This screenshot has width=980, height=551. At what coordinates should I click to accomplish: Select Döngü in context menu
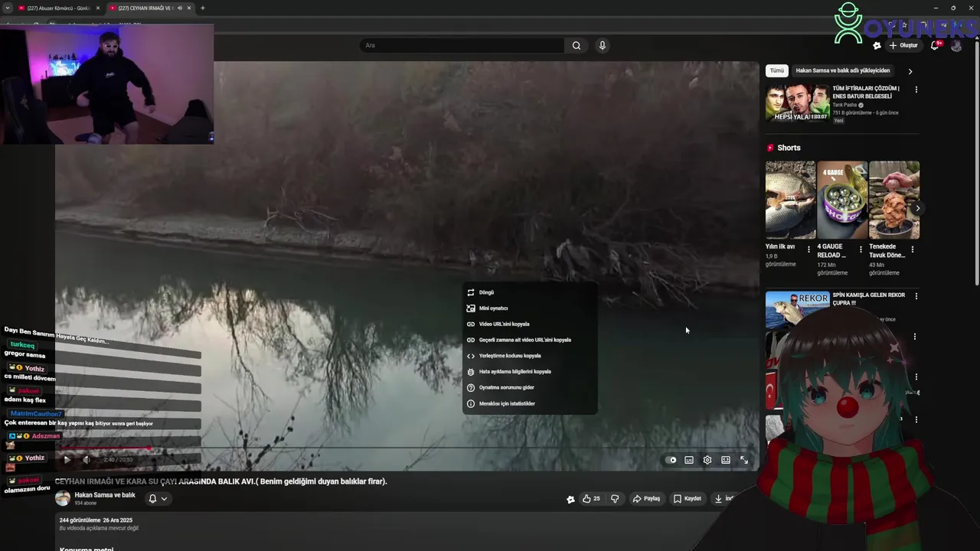[x=530, y=292]
